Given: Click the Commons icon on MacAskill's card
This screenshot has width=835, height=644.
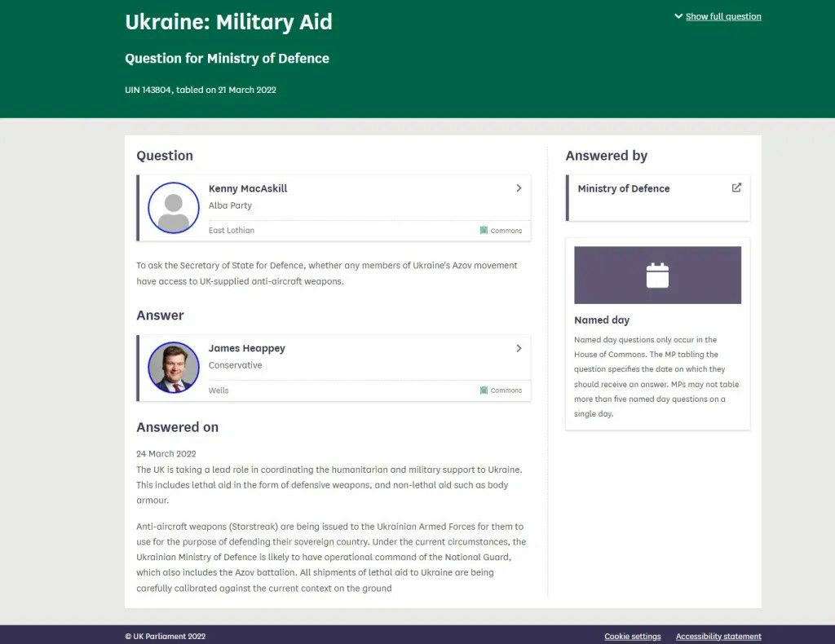Looking at the screenshot, I should 484,230.
